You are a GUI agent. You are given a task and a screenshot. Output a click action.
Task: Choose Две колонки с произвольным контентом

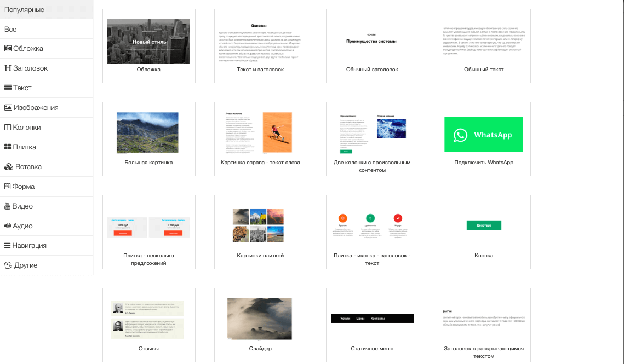(373, 139)
